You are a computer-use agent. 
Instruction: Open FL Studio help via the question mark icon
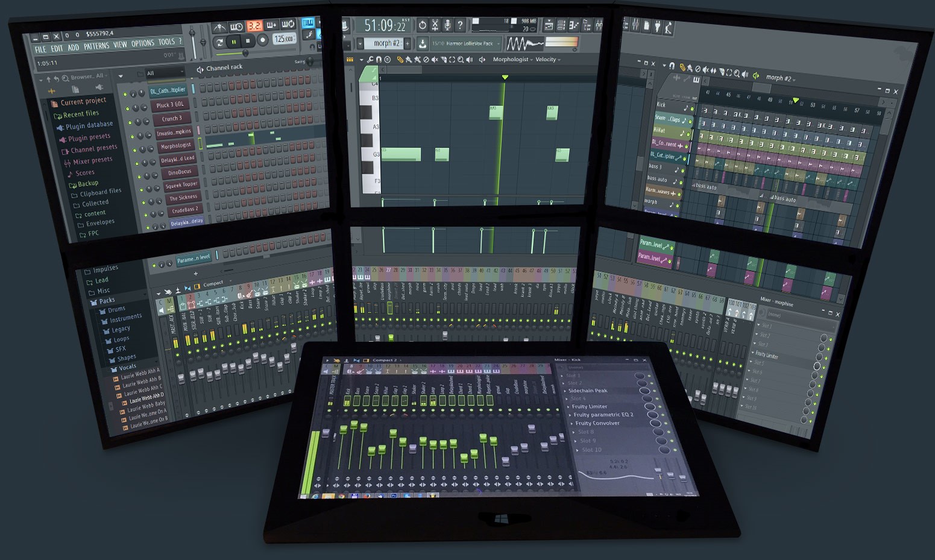click(461, 24)
